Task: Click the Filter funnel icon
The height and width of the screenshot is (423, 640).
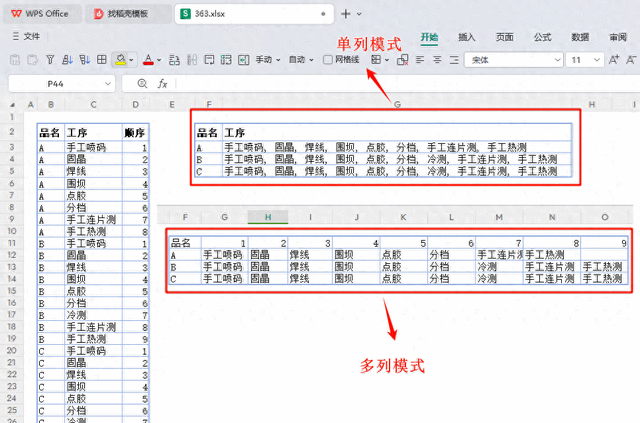Action: 50,60
